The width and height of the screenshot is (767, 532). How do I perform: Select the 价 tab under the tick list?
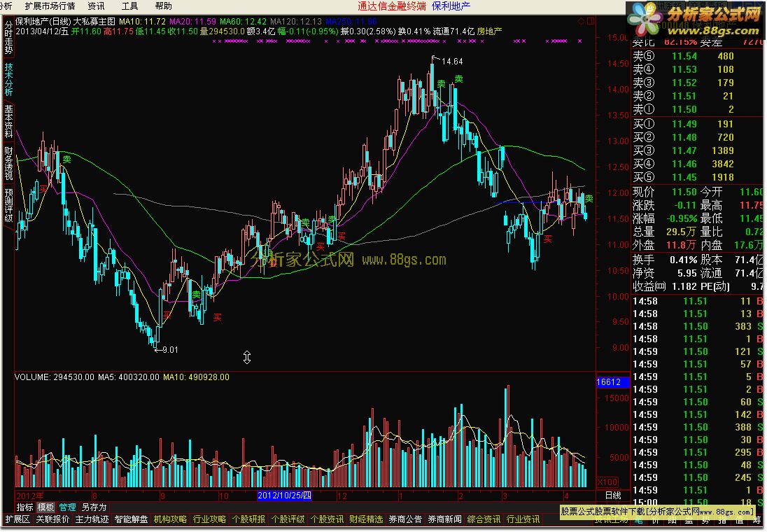(x=656, y=521)
